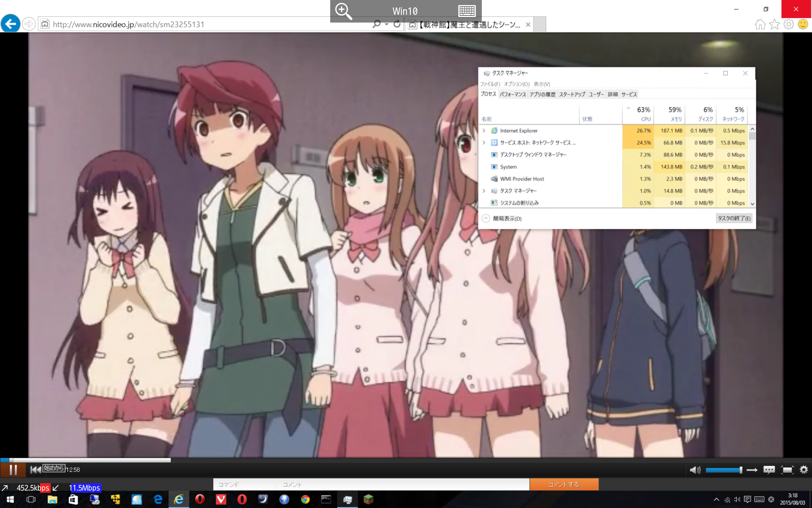Open the remote on-screen keyboard icon
812x508 pixels.
[467, 11]
